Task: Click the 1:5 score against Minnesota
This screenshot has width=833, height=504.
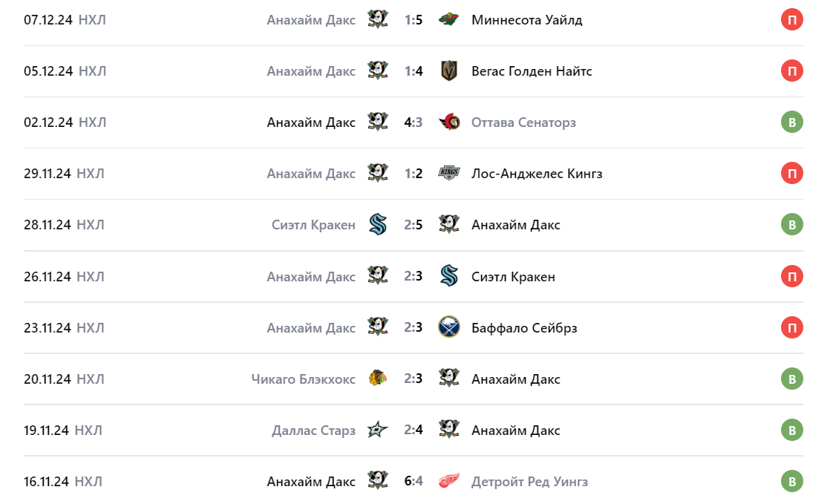Action: (414, 20)
